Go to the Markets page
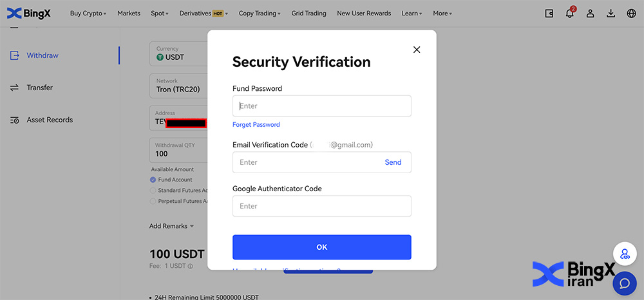The image size is (644, 300). pos(129,13)
